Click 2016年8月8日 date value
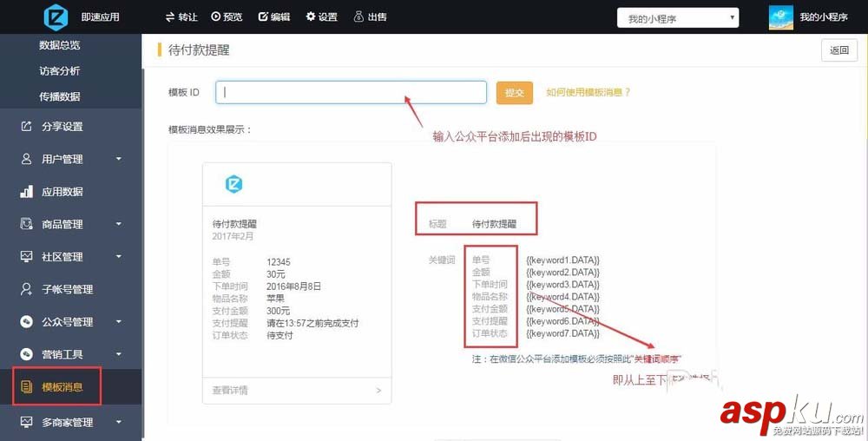The image size is (868, 441). (x=293, y=286)
